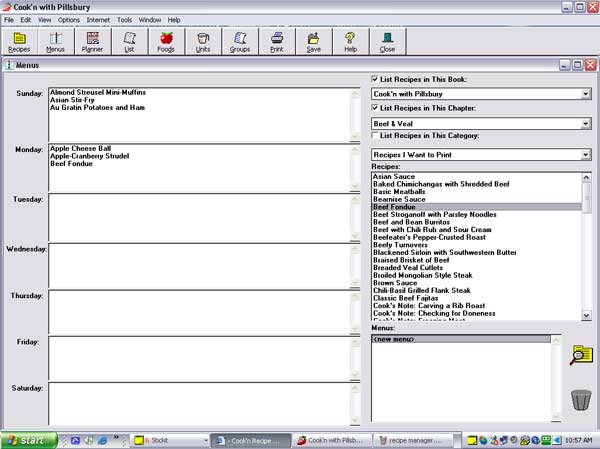Viewport: 600px width, 449px height.
Task: Open the Units measuring cup icon
Action: click(203, 41)
